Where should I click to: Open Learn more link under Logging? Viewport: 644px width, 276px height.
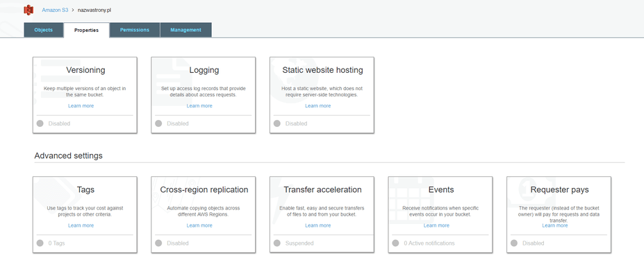[199, 106]
